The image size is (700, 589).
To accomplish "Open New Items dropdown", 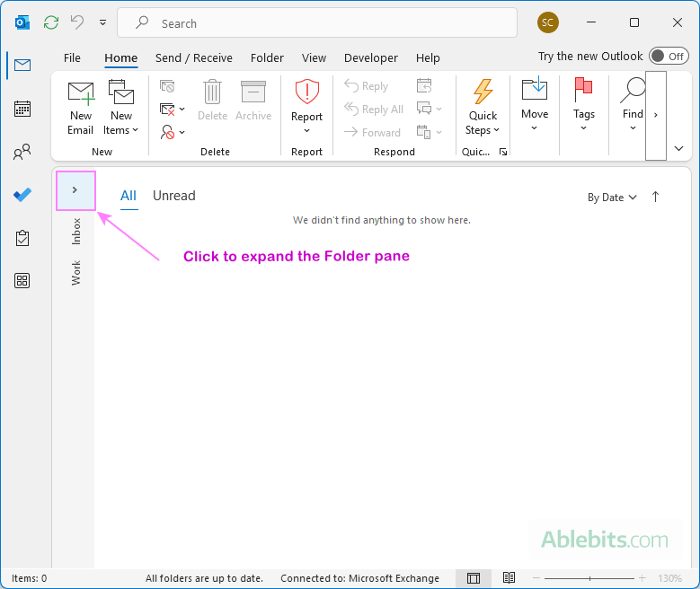I will tap(121, 108).
